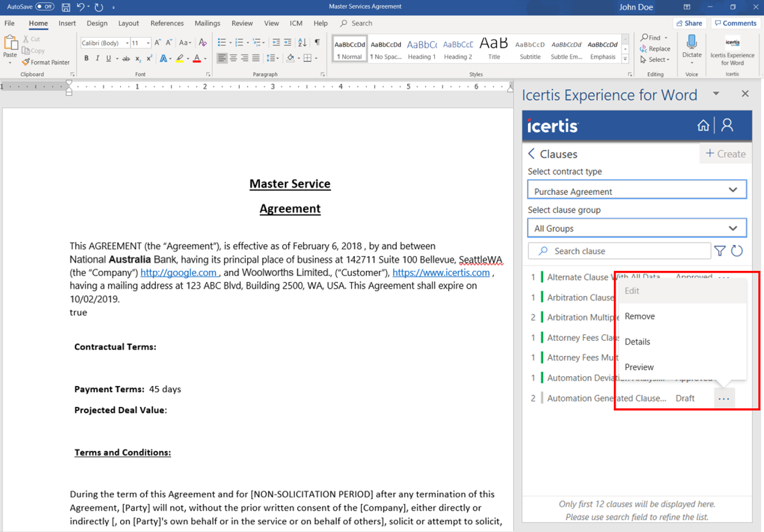Toggle Bold formatting

point(86,59)
